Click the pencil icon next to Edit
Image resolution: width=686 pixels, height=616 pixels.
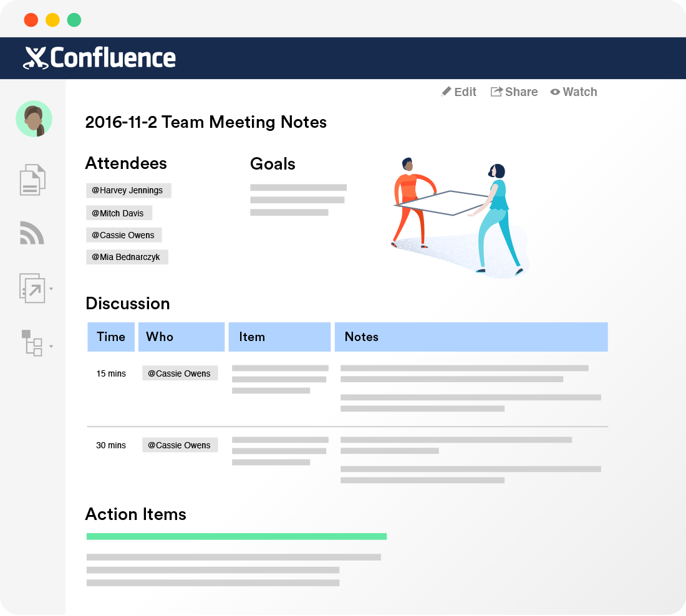click(x=446, y=92)
